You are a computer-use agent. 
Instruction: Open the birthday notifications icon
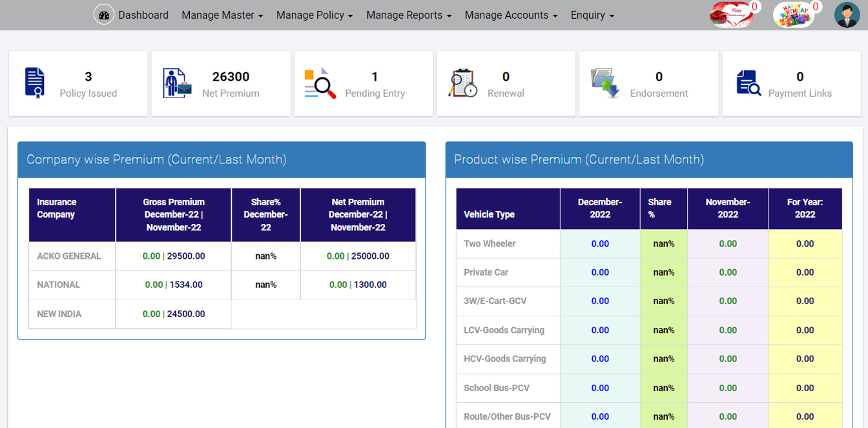(793, 14)
